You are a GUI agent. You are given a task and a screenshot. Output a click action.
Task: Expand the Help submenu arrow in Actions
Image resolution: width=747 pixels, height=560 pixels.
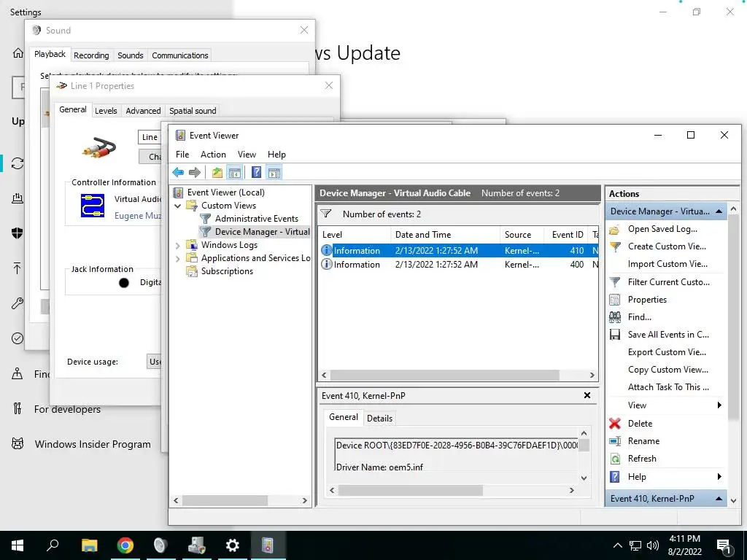click(x=719, y=477)
